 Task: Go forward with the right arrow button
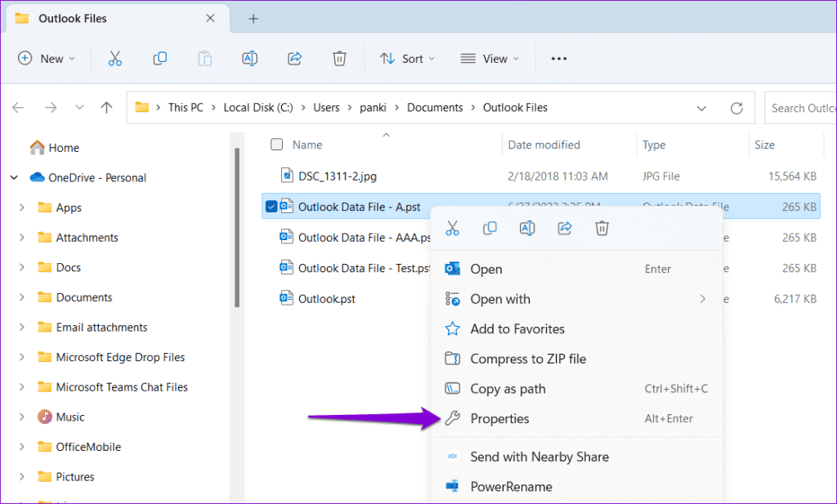click(x=51, y=108)
